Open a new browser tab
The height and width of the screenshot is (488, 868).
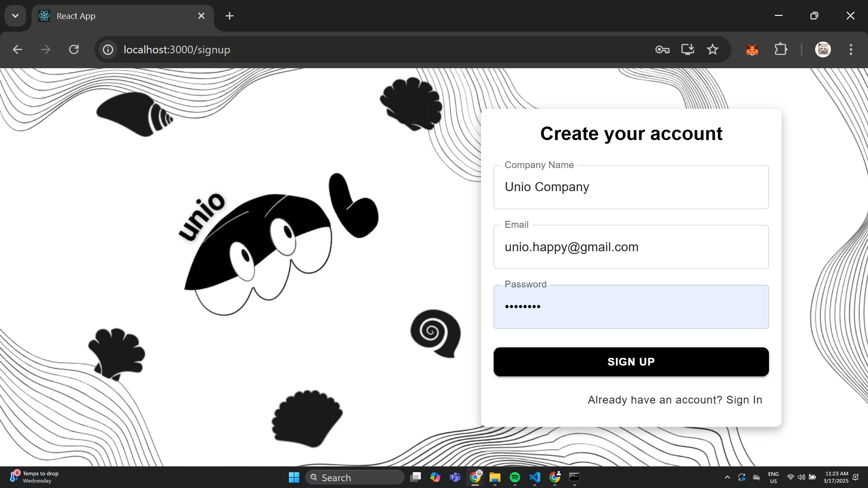click(230, 16)
